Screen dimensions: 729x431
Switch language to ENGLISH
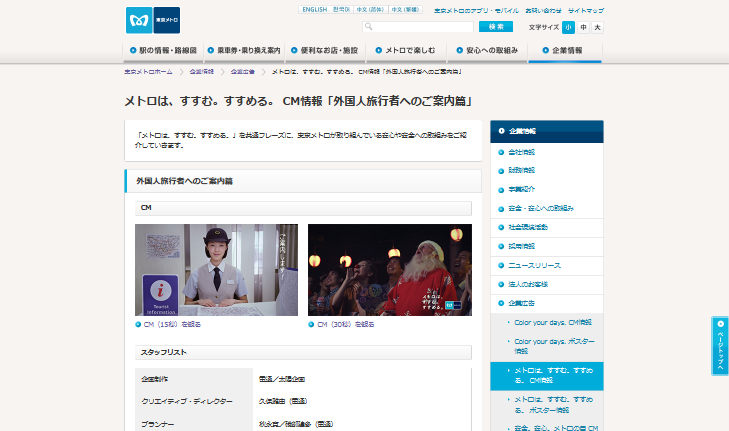click(315, 9)
